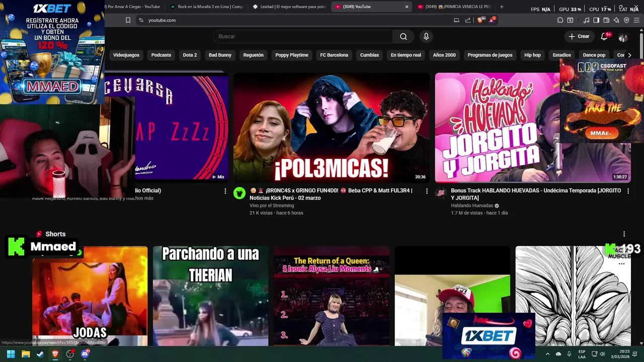Select the Dota 2 category chip
Viewport: 644px width, 362px height.
tap(190, 55)
